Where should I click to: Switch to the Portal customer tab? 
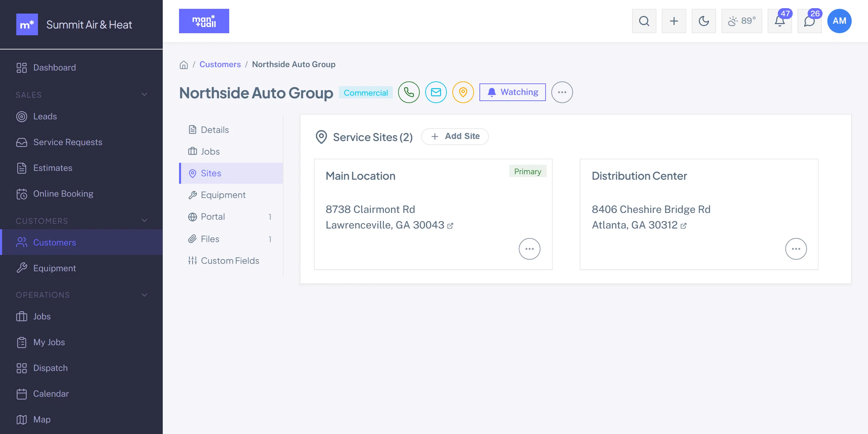231,217
